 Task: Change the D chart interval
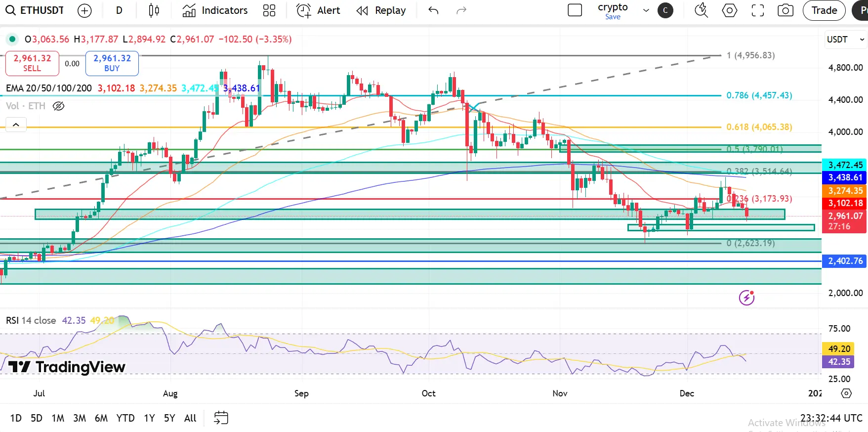point(119,10)
